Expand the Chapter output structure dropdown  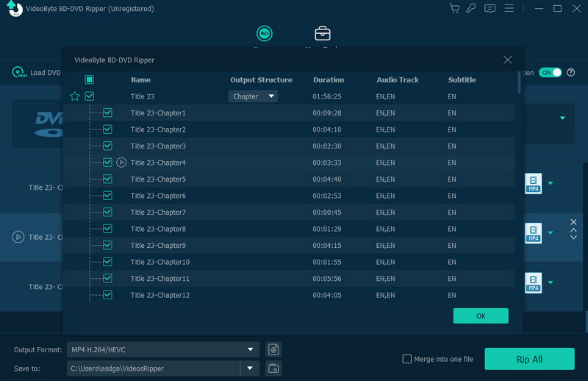pyautogui.click(x=253, y=96)
